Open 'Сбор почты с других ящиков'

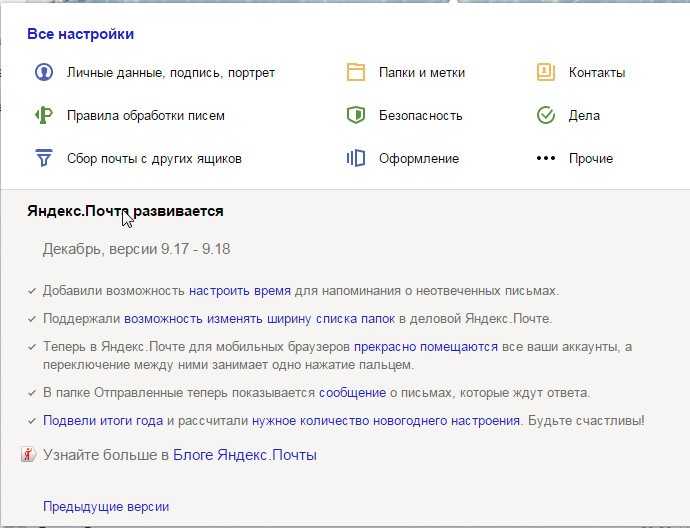point(154,158)
